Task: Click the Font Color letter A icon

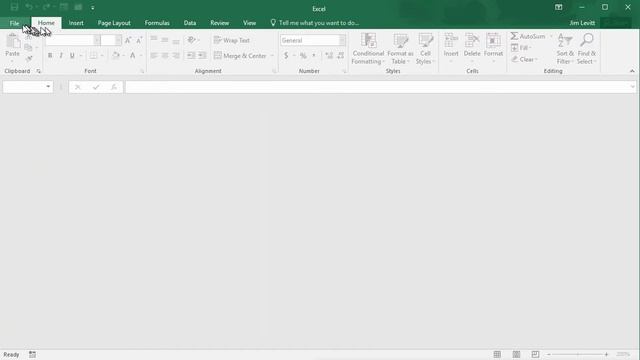Action: tap(133, 56)
